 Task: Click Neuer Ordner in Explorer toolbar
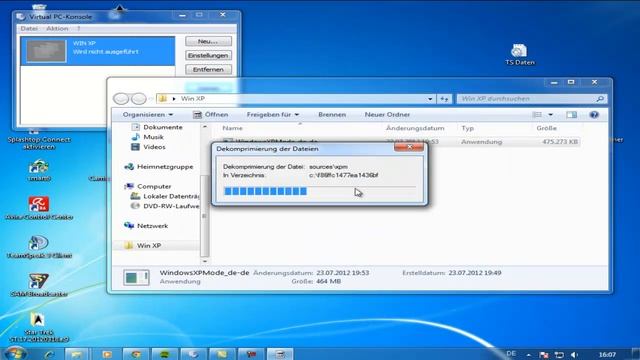387,115
